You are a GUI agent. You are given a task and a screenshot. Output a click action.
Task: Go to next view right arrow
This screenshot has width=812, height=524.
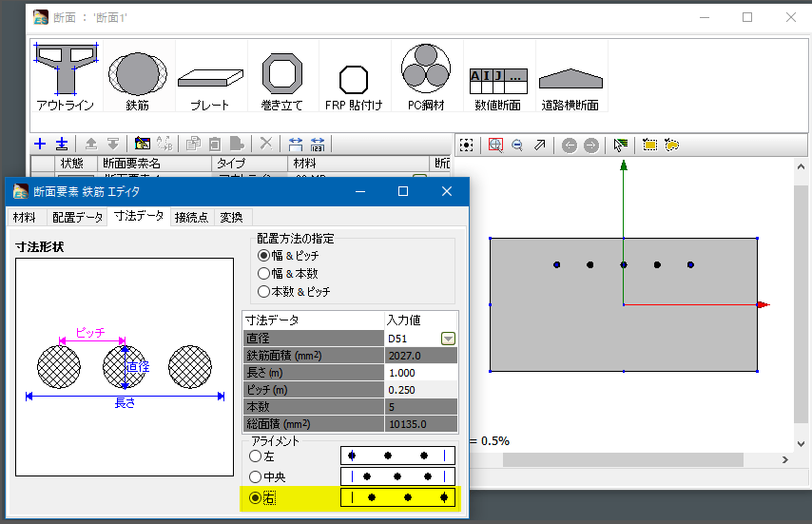click(x=590, y=146)
